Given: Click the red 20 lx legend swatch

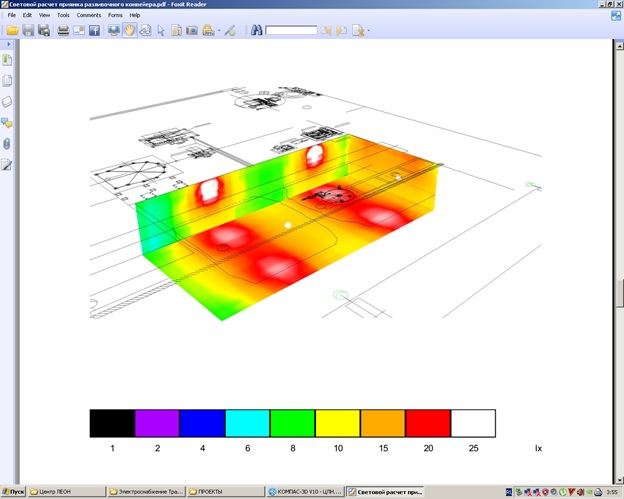Looking at the screenshot, I should coord(428,423).
